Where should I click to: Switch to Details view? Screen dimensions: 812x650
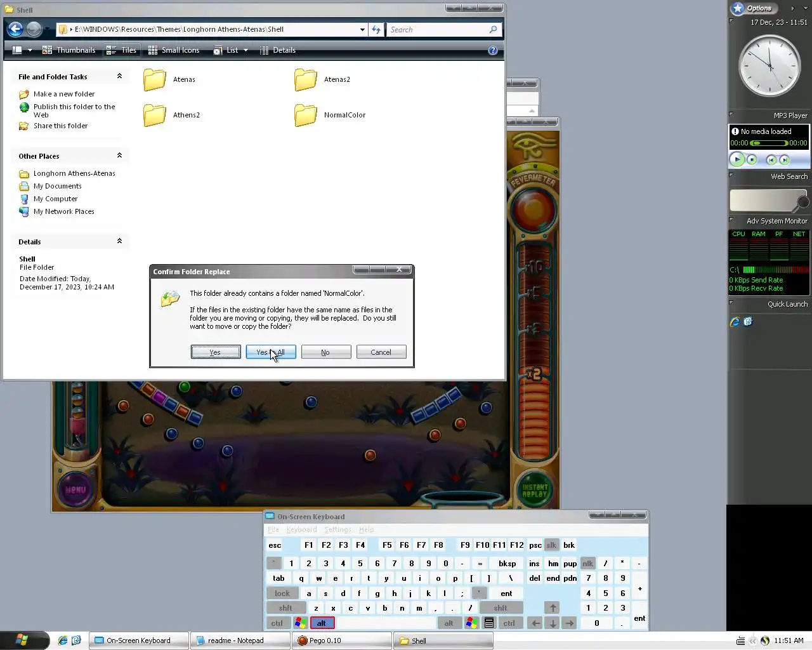[x=277, y=50]
